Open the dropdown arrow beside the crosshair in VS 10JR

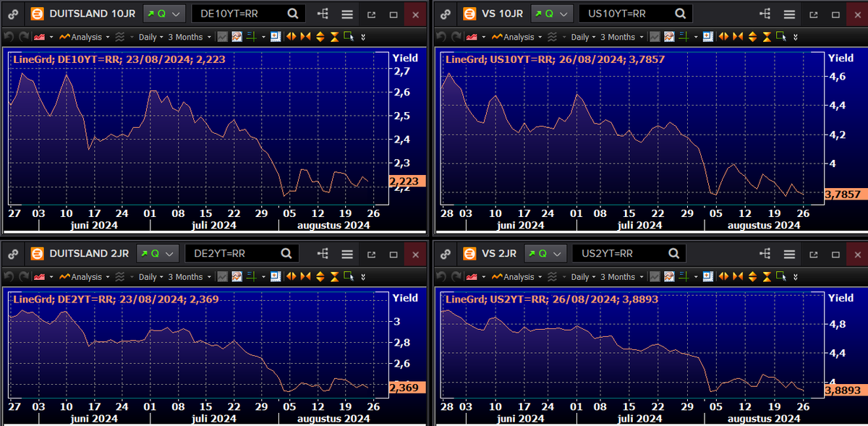coord(696,37)
